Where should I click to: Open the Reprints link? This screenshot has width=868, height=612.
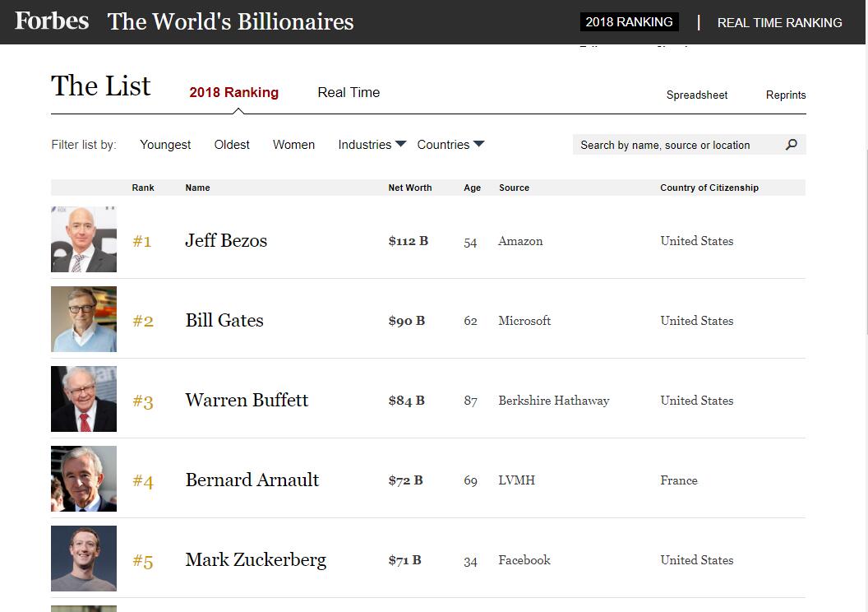(786, 95)
